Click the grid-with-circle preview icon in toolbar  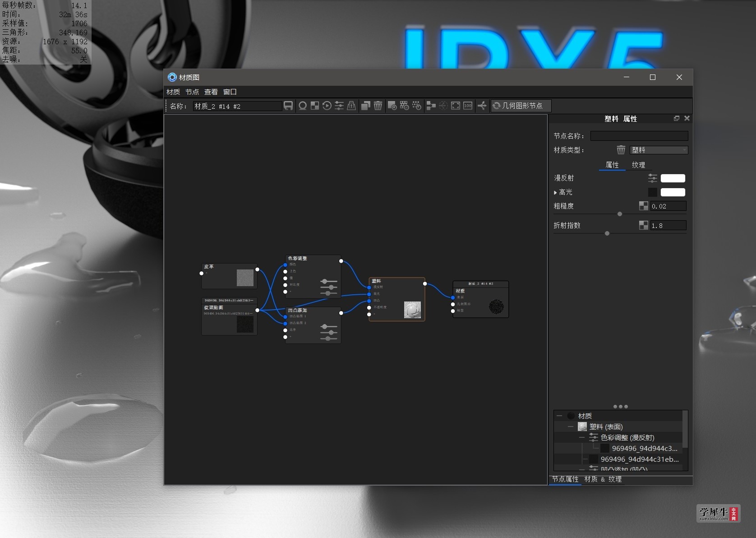click(x=404, y=106)
